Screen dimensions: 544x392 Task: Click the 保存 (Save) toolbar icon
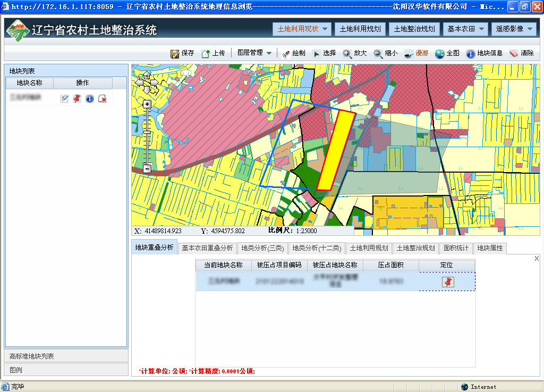coord(175,54)
